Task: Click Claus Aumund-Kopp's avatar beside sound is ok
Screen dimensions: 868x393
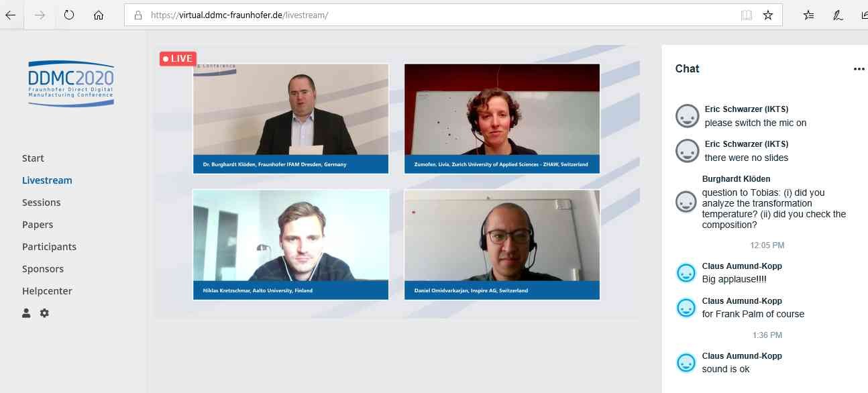Action: [x=686, y=362]
